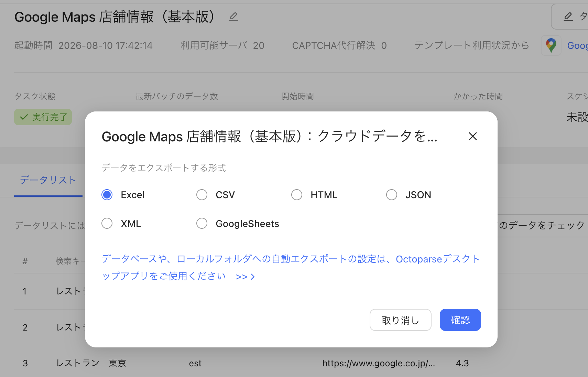Viewport: 588px width, 377px height.
Task: Click the edit pencil button at top right
Action: click(x=569, y=17)
